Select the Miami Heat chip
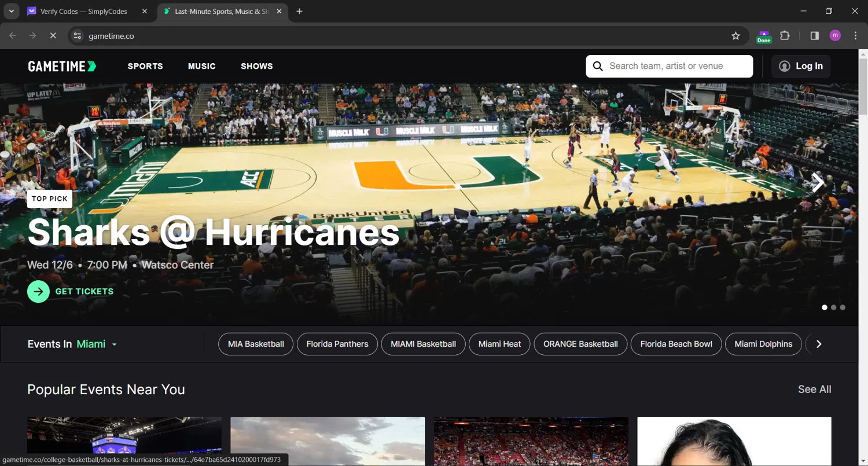 click(500, 344)
